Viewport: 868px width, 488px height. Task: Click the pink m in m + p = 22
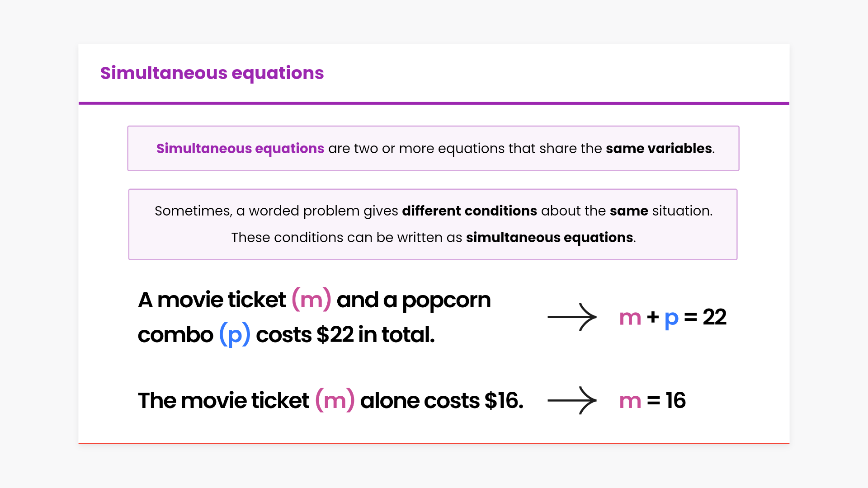[x=630, y=317]
